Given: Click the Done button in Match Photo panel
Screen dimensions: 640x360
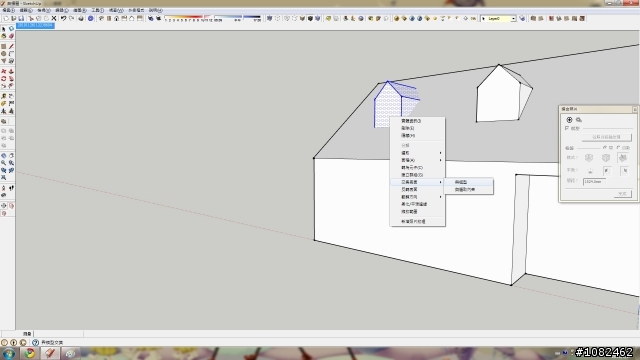Looking at the screenshot, I should click(622, 194).
